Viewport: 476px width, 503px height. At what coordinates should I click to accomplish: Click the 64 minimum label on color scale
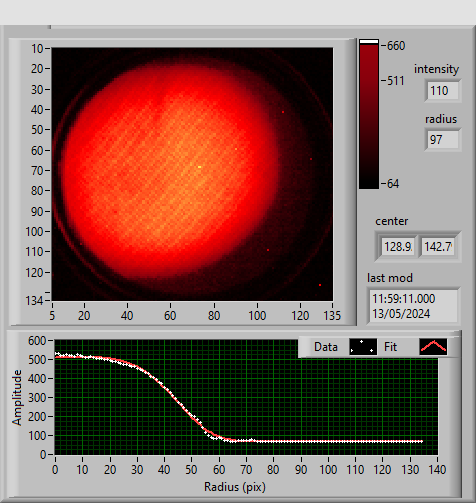(393, 184)
